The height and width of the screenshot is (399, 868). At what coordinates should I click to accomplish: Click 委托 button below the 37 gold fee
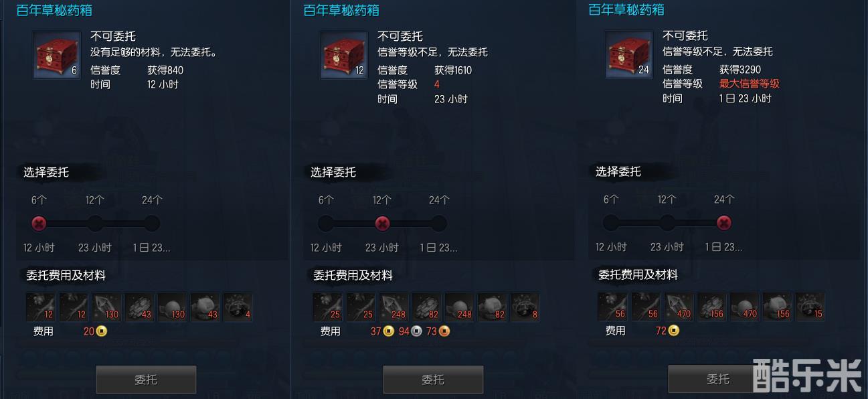[x=433, y=379]
